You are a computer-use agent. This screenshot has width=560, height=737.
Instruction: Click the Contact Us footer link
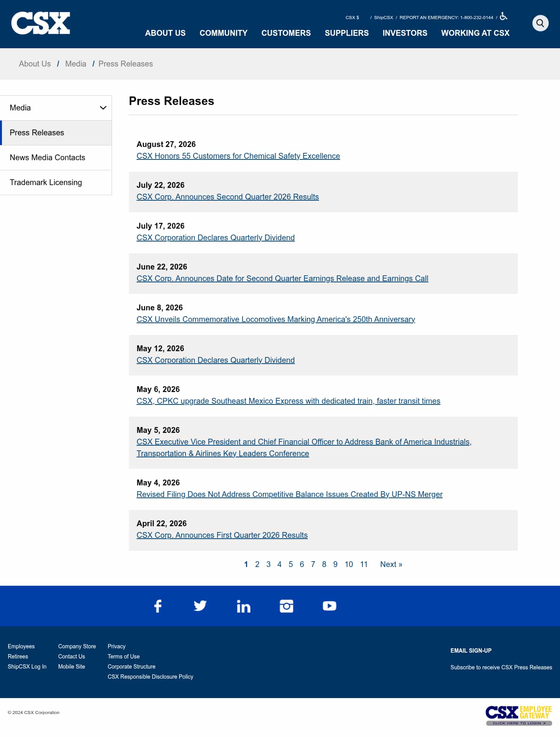coord(72,656)
